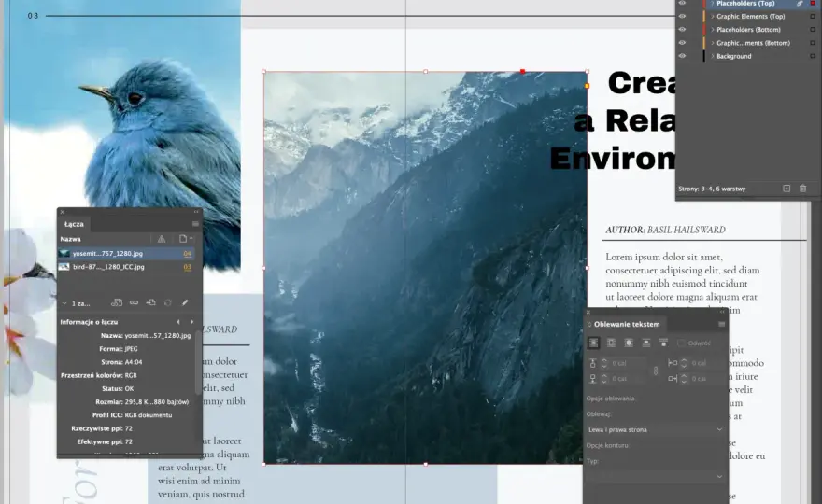Select No text wrap option
This screenshot has width=822, height=504.
593,343
